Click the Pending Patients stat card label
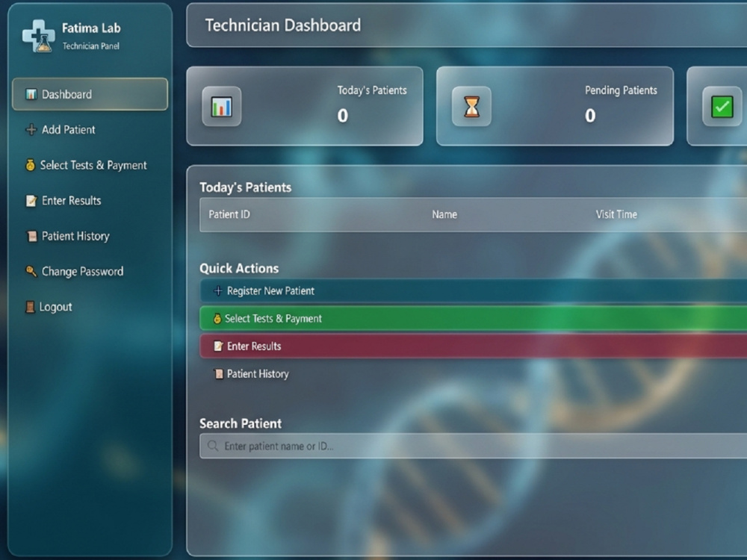The height and width of the screenshot is (560, 747). click(621, 90)
